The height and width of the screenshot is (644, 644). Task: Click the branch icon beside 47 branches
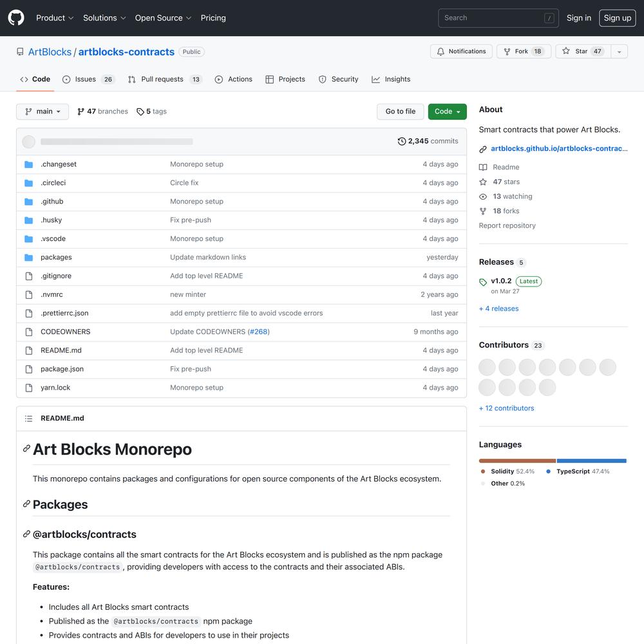pyautogui.click(x=80, y=111)
